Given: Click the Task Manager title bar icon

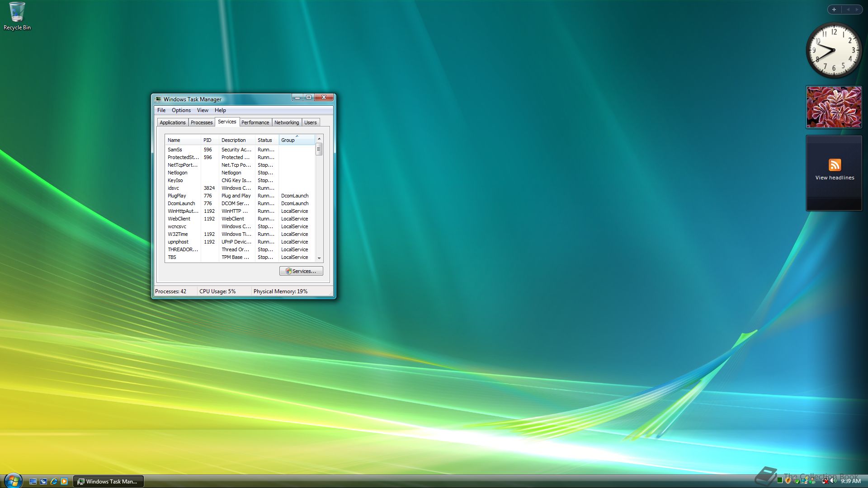Looking at the screenshot, I should [158, 99].
